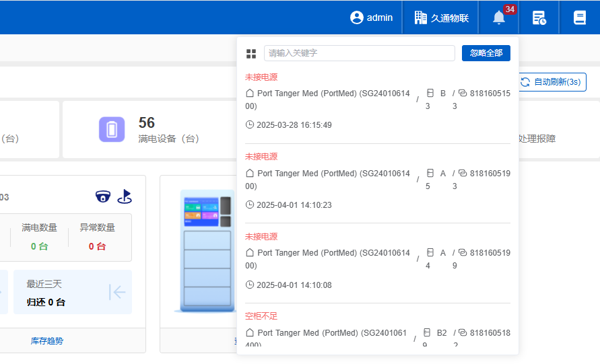Image resolution: width=600 pixels, height=364 pixels.
Task: Open the 久通物联 company menu
Action: (442, 17)
